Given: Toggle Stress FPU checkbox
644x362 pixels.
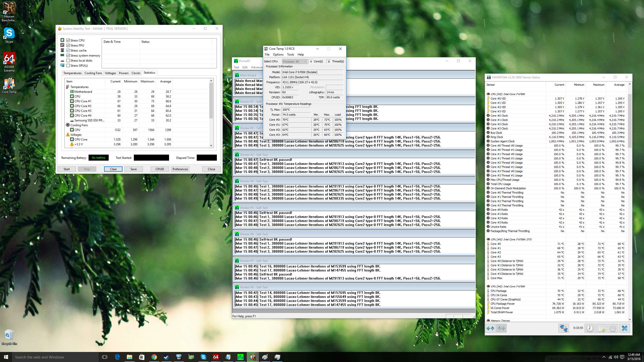Looking at the screenshot, I should click(68, 45).
